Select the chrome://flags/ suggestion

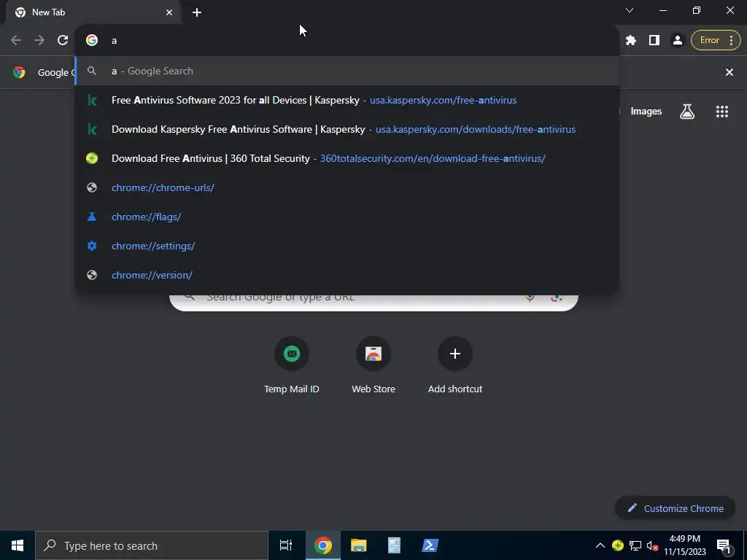coord(347,217)
